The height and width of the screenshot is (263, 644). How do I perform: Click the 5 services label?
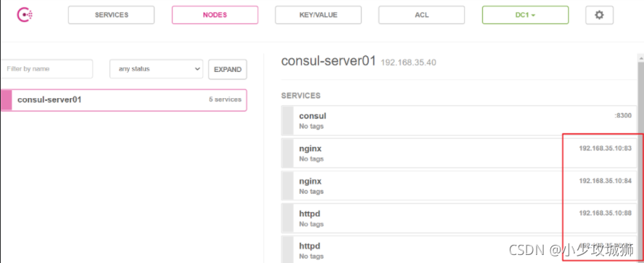click(x=225, y=100)
